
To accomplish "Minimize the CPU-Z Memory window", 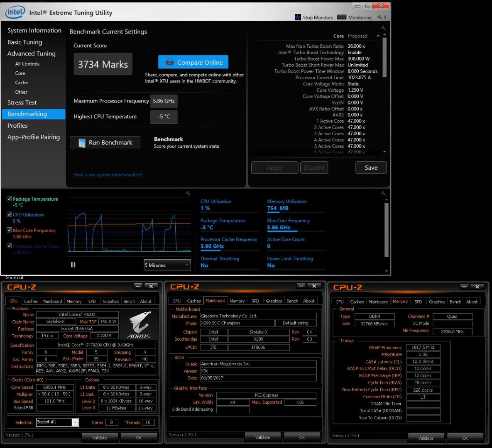I will coord(464,286).
